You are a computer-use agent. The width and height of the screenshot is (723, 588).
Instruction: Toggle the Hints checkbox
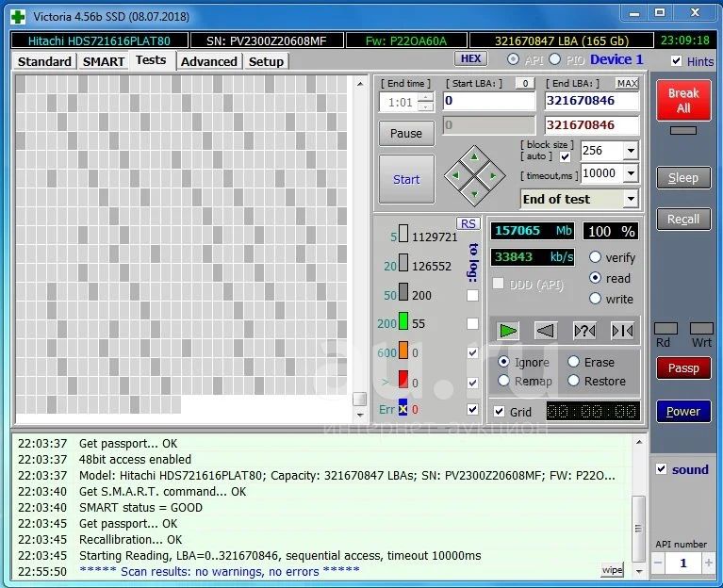pos(677,61)
